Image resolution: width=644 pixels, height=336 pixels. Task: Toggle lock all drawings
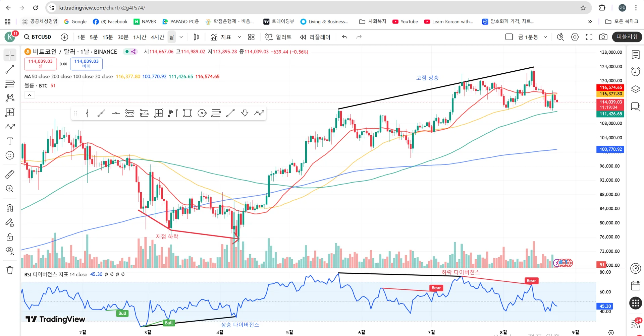(x=10, y=237)
